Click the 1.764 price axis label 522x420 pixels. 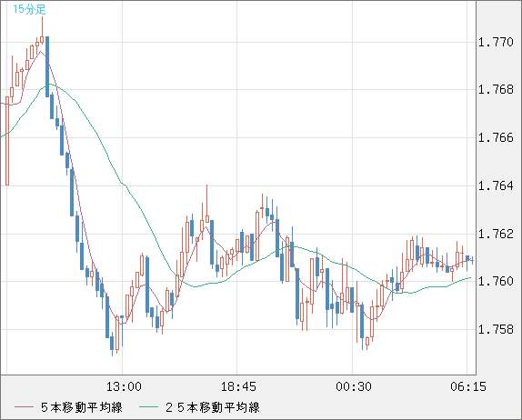[x=496, y=185]
